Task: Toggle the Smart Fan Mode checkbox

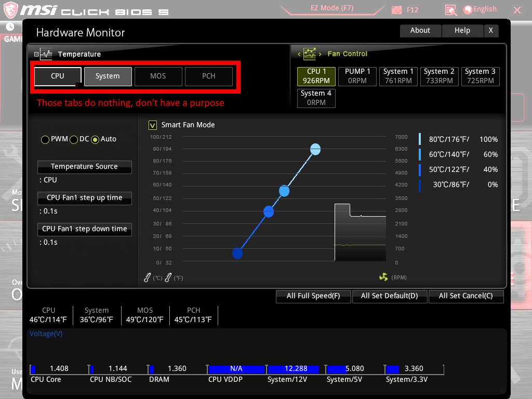Action: 153,125
